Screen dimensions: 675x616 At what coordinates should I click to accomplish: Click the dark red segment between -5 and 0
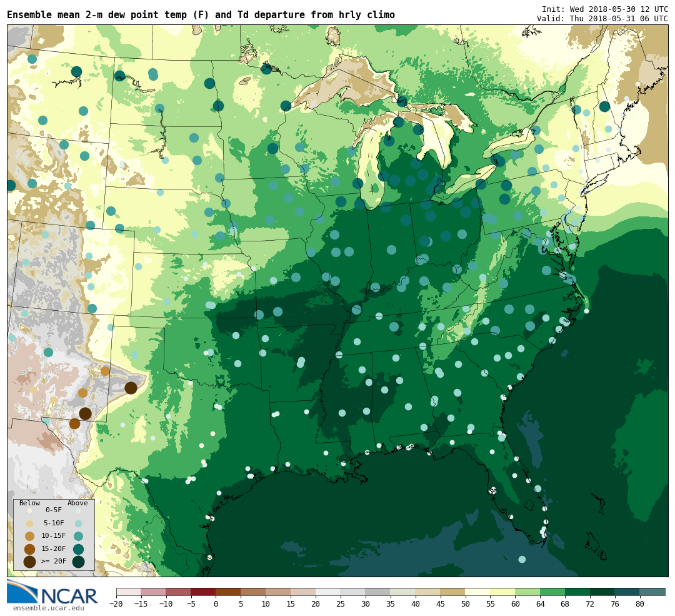point(204,592)
